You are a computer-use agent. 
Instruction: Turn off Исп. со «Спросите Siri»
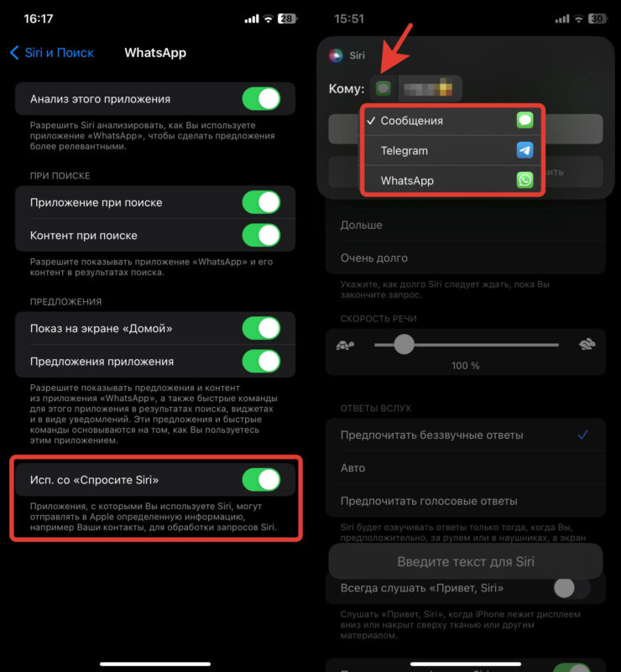pyautogui.click(x=261, y=480)
